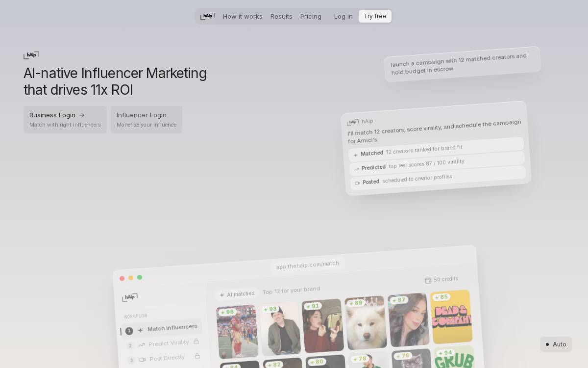This screenshot has width=588, height=368.
Task: Go to the Results nav item
Action: [281, 16]
